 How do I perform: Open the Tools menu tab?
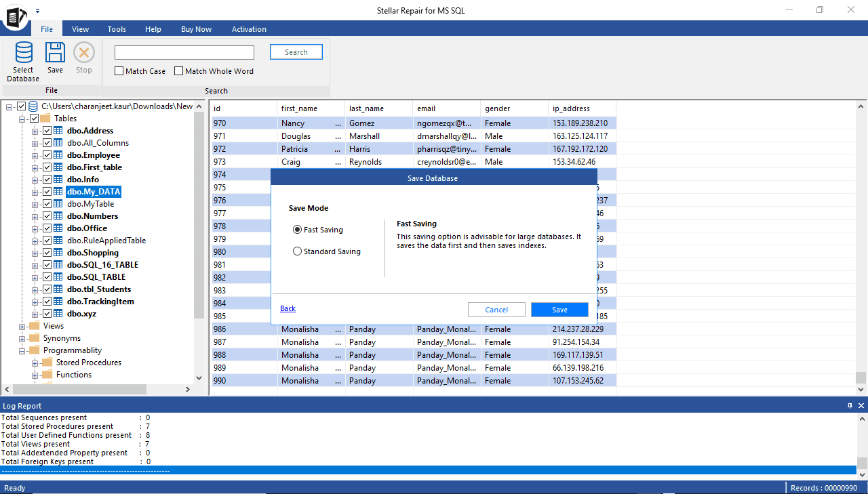click(117, 29)
